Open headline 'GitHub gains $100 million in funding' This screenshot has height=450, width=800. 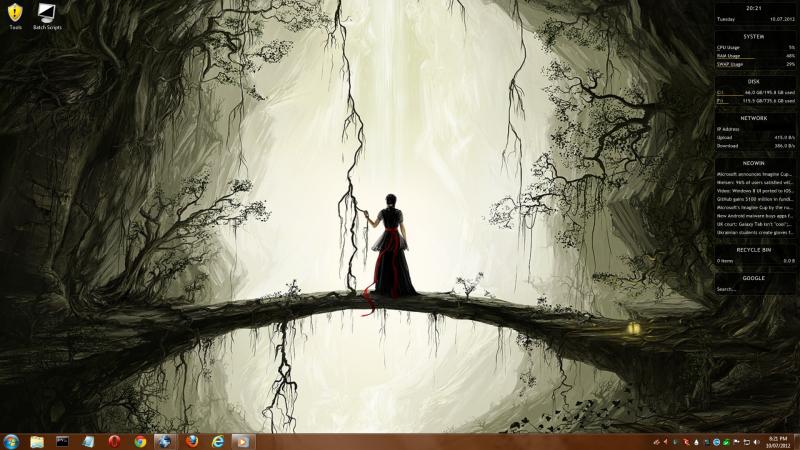(755, 199)
